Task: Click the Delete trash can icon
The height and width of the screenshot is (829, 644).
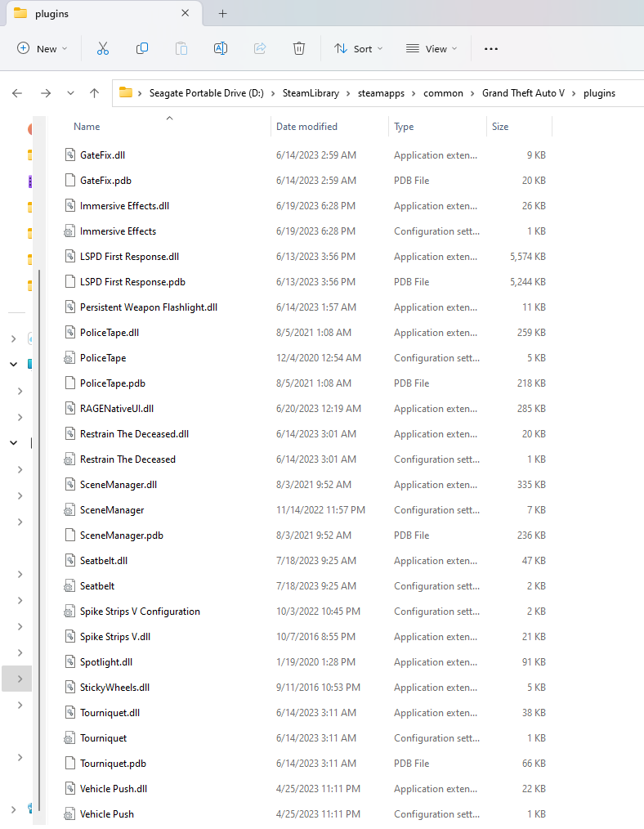Action: pyautogui.click(x=299, y=48)
